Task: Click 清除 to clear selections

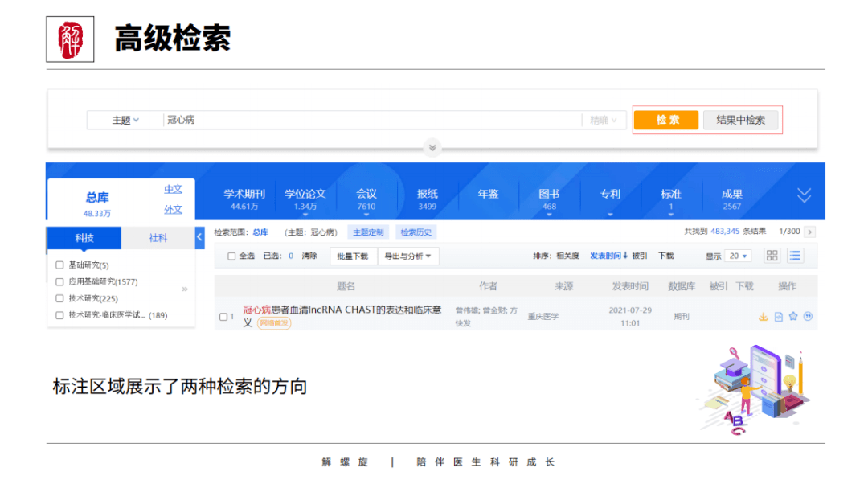Action: pyautogui.click(x=309, y=256)
